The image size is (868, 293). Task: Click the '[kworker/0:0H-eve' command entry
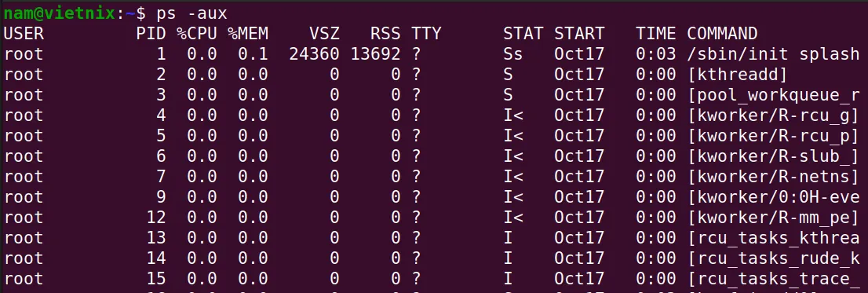[773, 198]
